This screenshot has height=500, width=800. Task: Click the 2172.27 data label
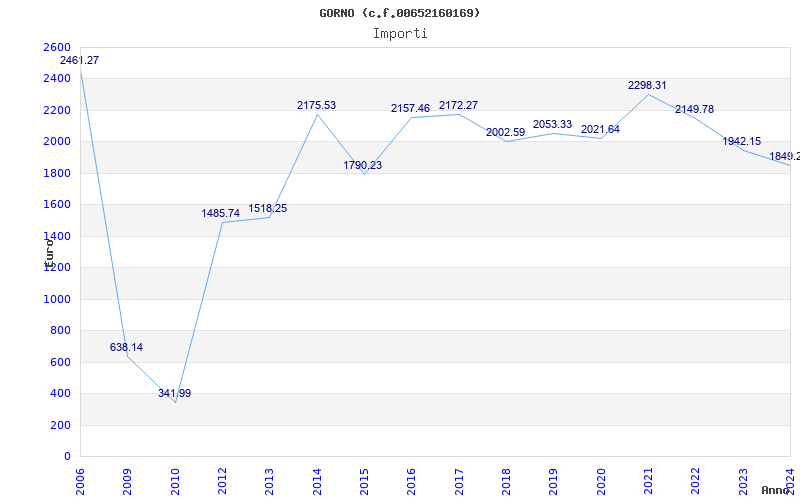tap(458, 106)
